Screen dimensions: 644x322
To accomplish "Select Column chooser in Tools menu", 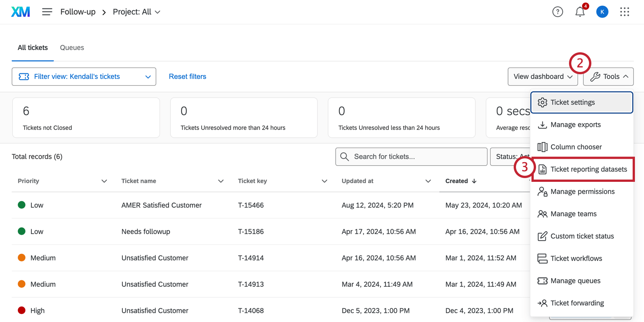I will [x=576, y=147].
